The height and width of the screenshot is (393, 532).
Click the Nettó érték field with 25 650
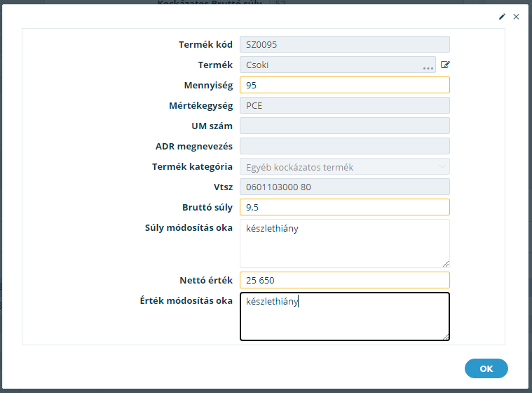point(345,280)
